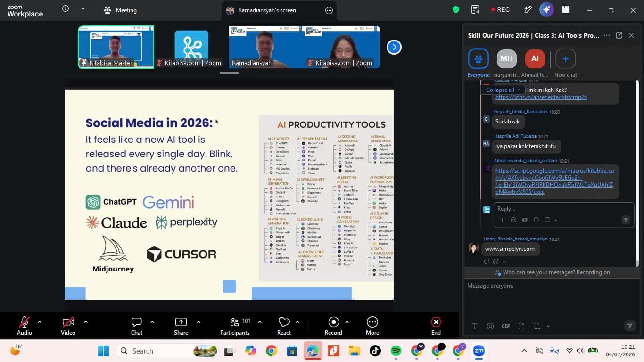Open the GIF picker in message composer
644x362 pixels.
click(506, 326)
